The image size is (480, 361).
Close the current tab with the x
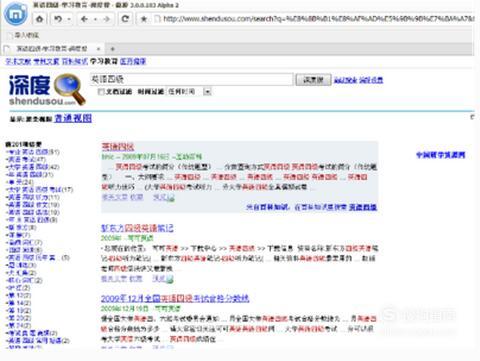(x=98, y=49)
